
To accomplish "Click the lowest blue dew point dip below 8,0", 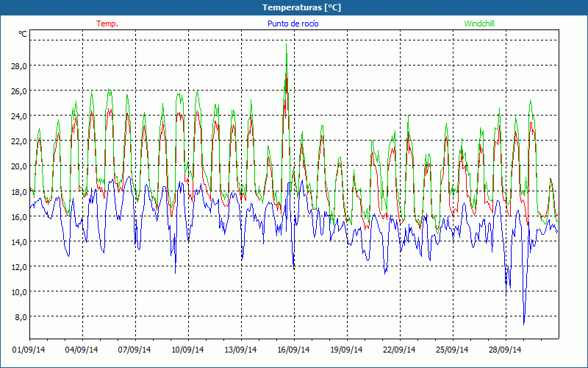I will click(x=524, y=323).
